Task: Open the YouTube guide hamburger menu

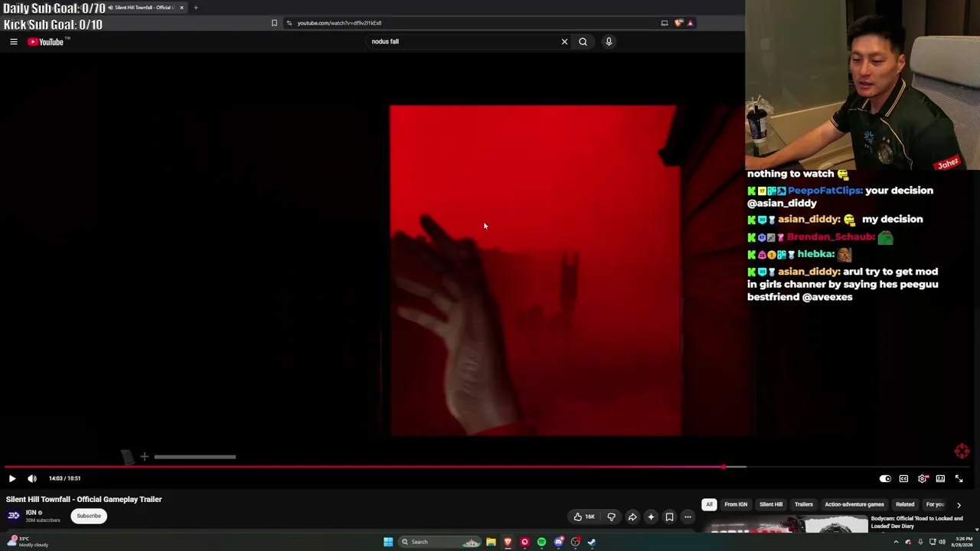Action: pos(14,41)
